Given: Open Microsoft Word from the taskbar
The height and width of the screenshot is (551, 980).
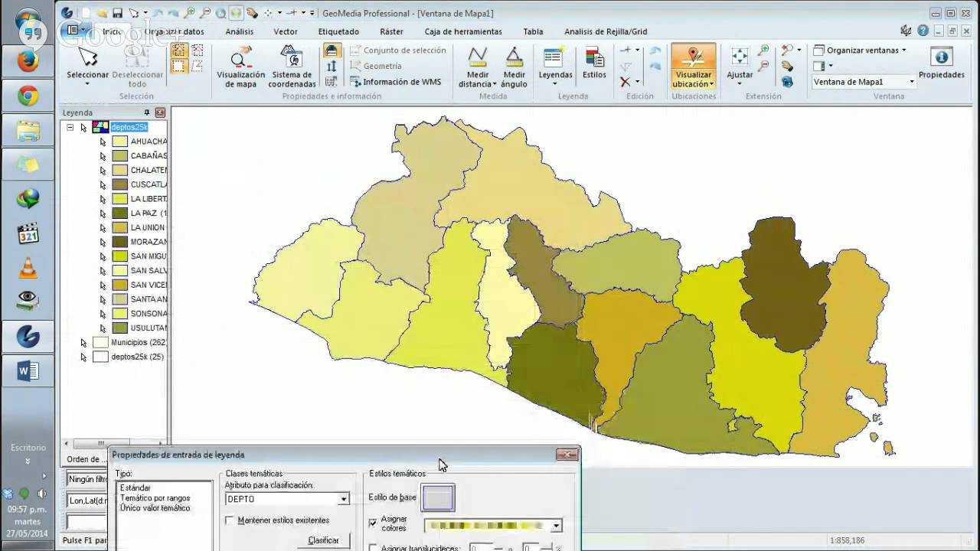Looking at the screenshot, I should point(28,372).
